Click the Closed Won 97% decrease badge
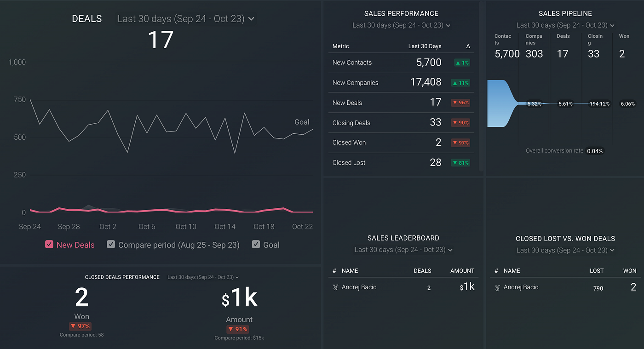644x349 pixels. (460, 143)
